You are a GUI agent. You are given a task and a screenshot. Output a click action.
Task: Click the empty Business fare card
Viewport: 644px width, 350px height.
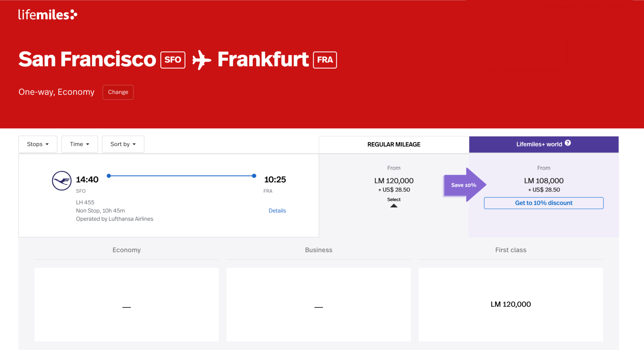pos(319,304)
